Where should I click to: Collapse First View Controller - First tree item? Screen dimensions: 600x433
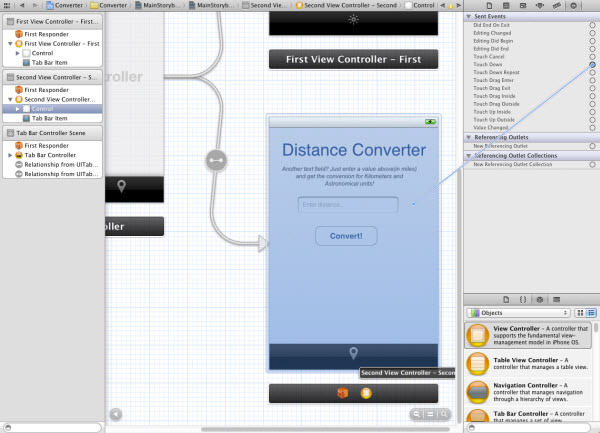coord(10,44)
